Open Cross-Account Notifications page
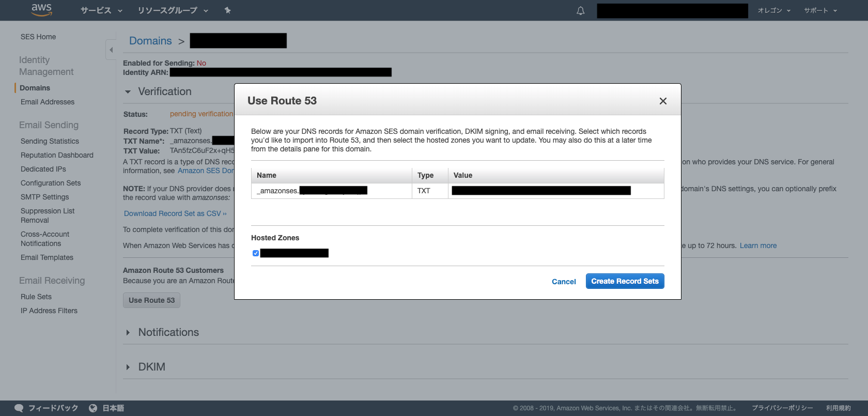The image size is (868, 416). [x=45, y=239]
